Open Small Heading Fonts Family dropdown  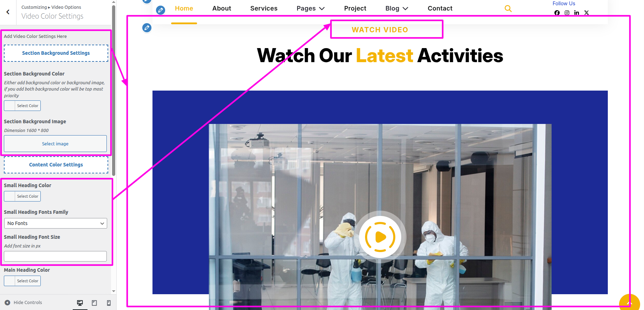click(x=56, y=223)
